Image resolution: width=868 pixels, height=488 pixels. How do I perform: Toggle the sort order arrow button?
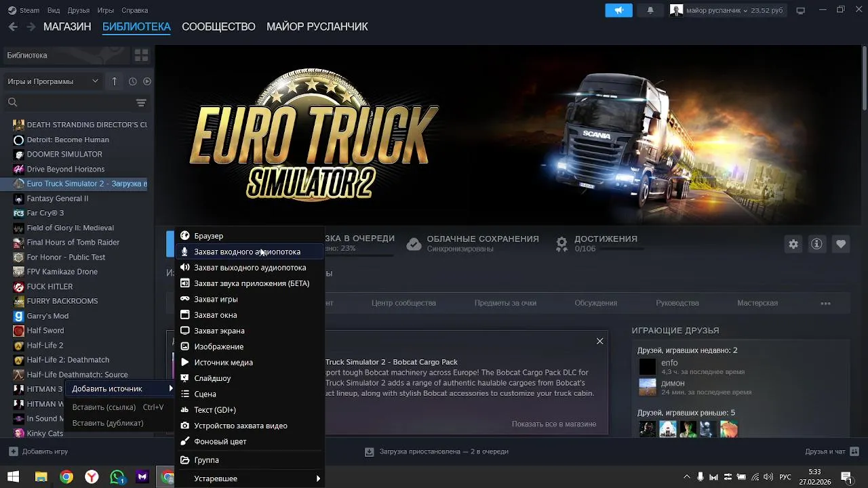[x=114, y=81]
